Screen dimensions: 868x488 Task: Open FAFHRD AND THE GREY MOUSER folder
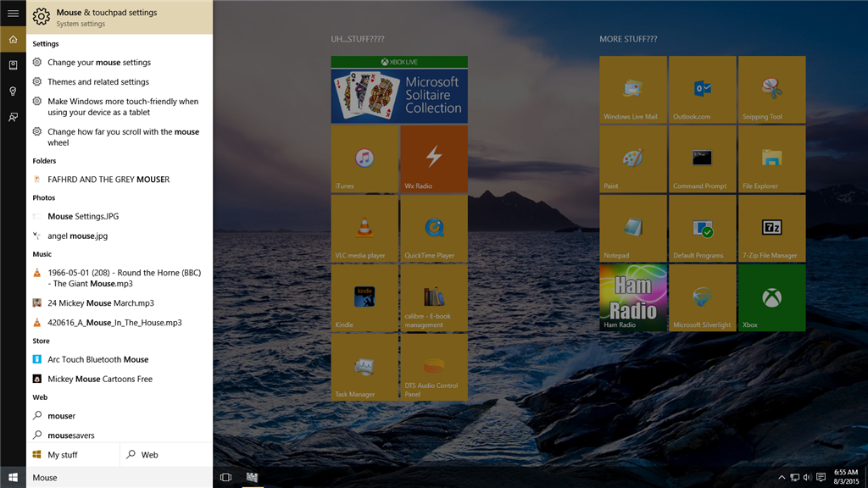coord(120,180)
